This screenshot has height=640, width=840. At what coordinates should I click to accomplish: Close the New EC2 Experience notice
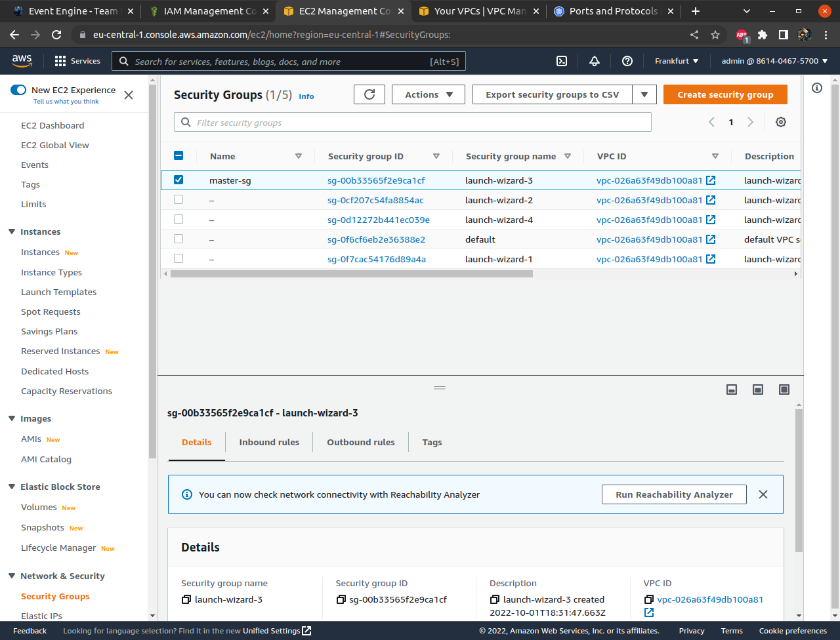[x=129, y=95]
